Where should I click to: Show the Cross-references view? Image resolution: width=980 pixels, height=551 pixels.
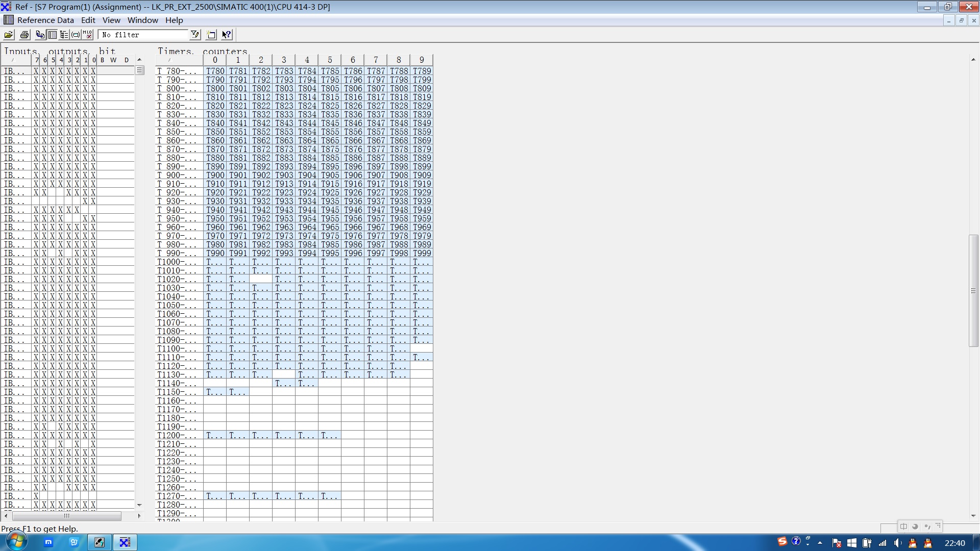click(x=40, y=35)
